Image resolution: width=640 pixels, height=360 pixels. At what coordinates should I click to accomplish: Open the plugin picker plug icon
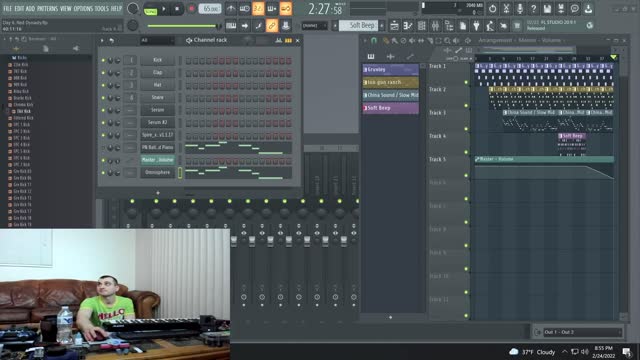pyautogui.click(x=476, y=26)
